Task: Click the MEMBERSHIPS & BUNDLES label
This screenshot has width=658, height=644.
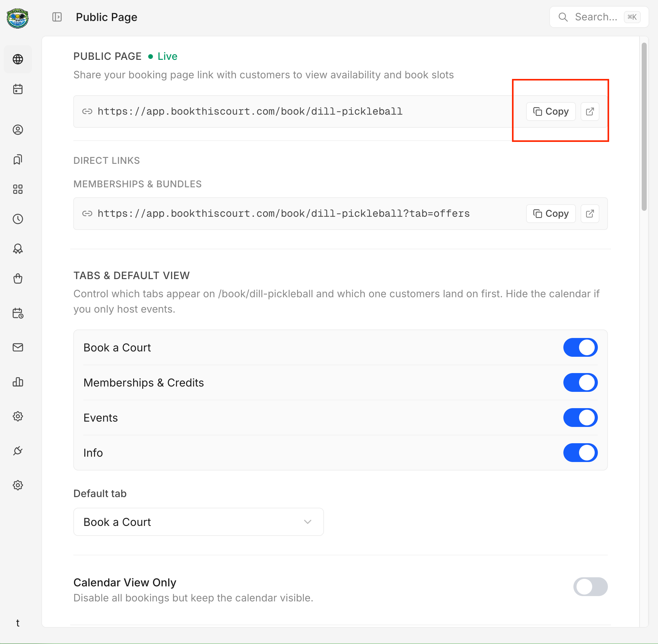Action: pyautogui.click(x=138, y=184)
